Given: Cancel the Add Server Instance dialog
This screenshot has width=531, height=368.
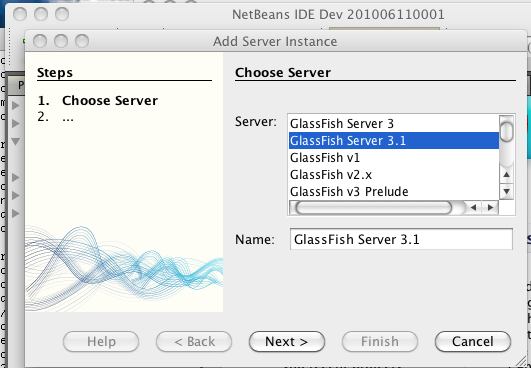Looking at the screenshot, I should (473, 342).
